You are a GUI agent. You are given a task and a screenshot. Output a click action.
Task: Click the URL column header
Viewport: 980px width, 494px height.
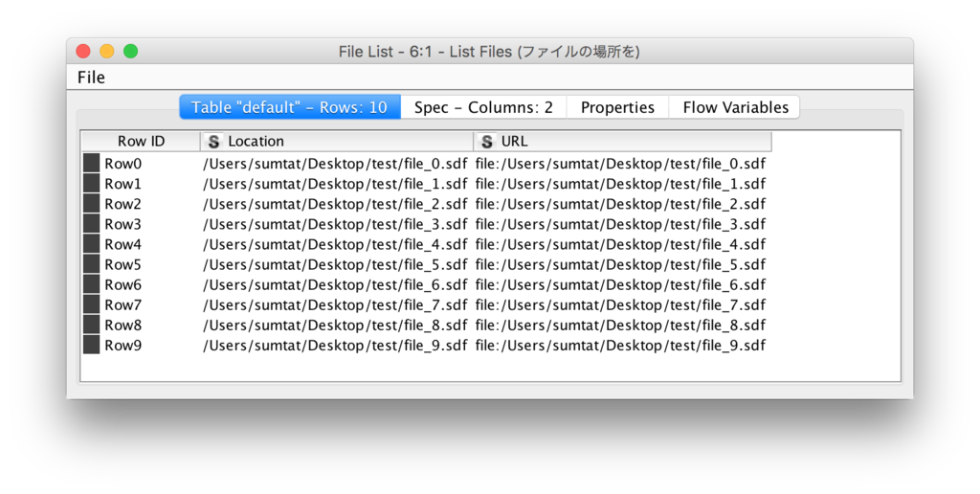(x=622, y=142)
